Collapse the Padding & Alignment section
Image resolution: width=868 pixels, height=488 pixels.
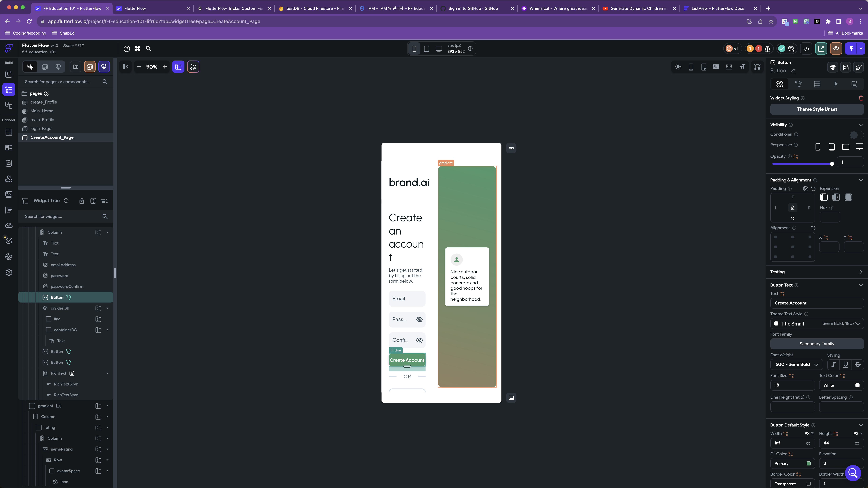coord(861,180)
